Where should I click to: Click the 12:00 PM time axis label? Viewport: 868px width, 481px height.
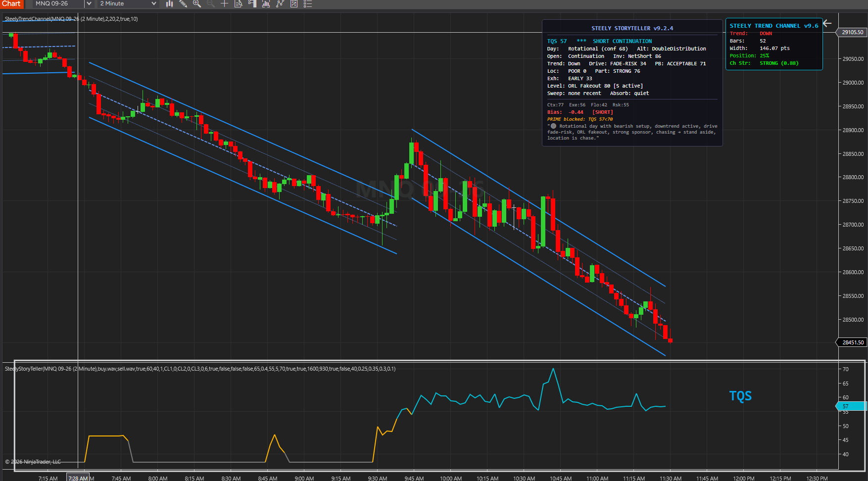point(744,479)
